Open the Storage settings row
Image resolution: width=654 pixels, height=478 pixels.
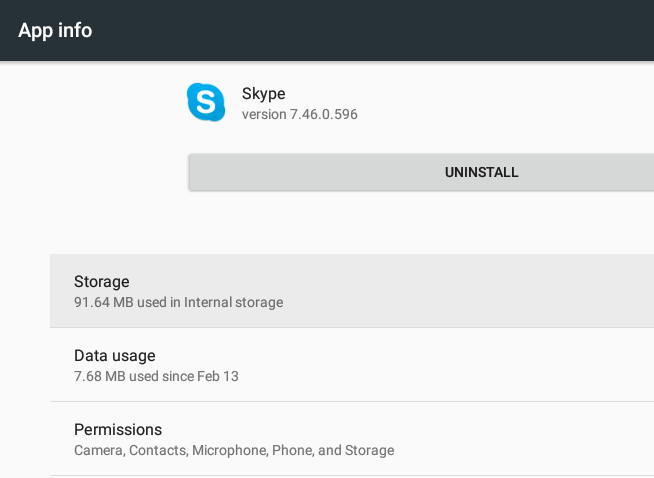[x=352, y=291]
